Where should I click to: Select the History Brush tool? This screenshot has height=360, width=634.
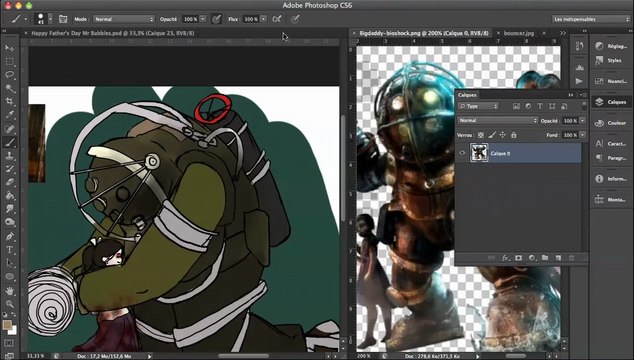coord(10,169)
